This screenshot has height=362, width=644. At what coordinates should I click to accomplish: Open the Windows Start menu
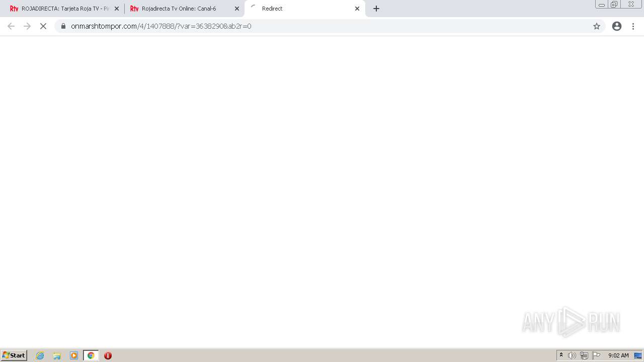(x=14, y=355)
